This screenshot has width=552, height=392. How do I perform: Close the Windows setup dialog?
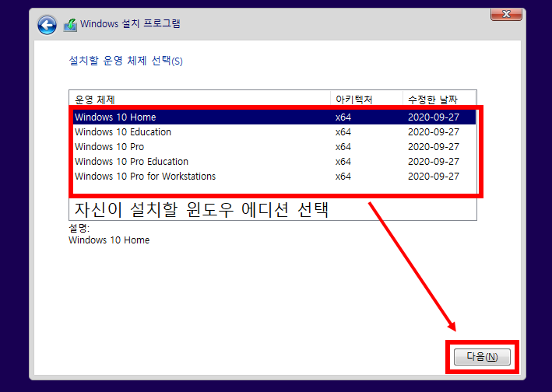click(506, 14)
